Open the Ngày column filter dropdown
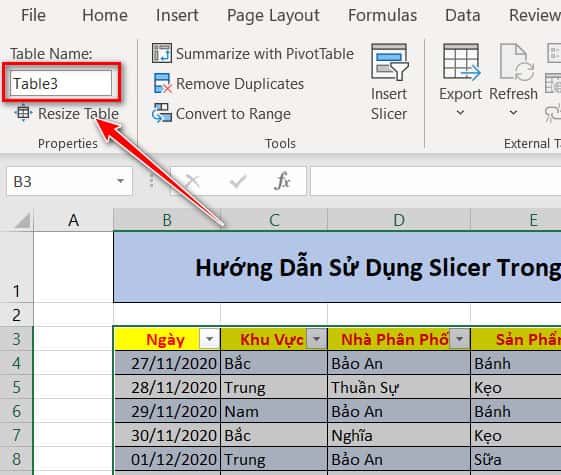The height and width of the screenshot is (475, 561). [209, 339]
